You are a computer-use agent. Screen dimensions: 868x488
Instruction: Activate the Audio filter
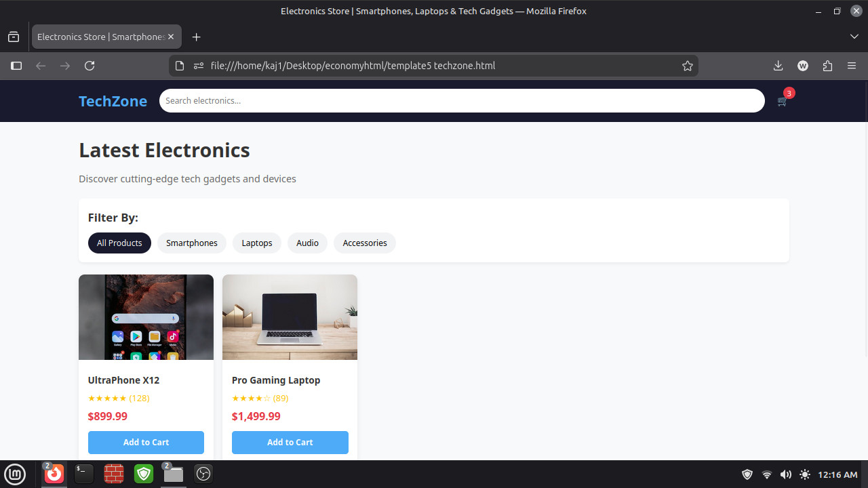[307, 243]
